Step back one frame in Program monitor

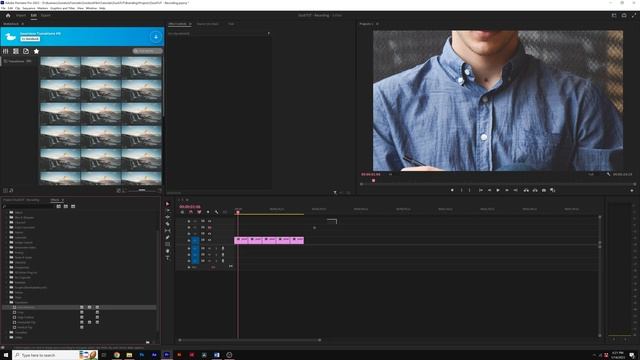click(x=489, y=190)
